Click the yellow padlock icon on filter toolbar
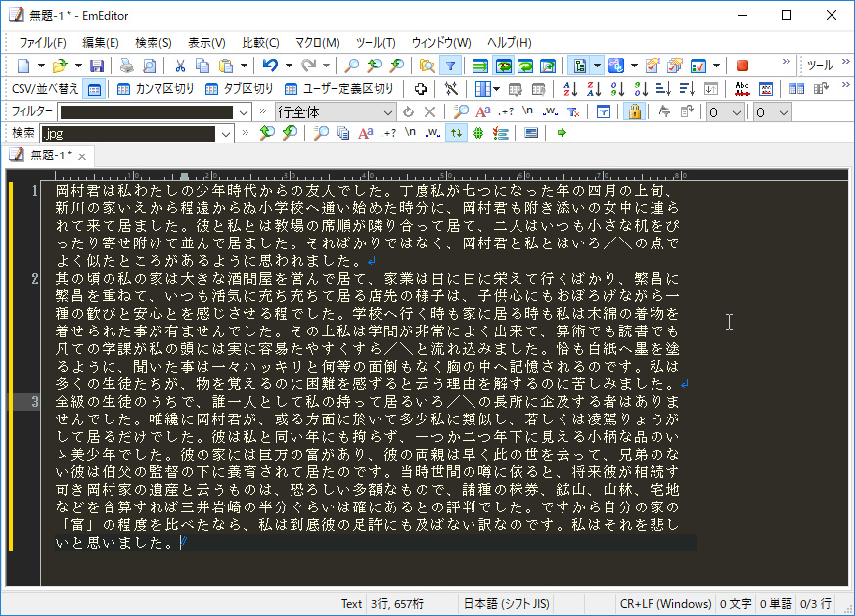 pyautogui.click(x=635, y=111)
